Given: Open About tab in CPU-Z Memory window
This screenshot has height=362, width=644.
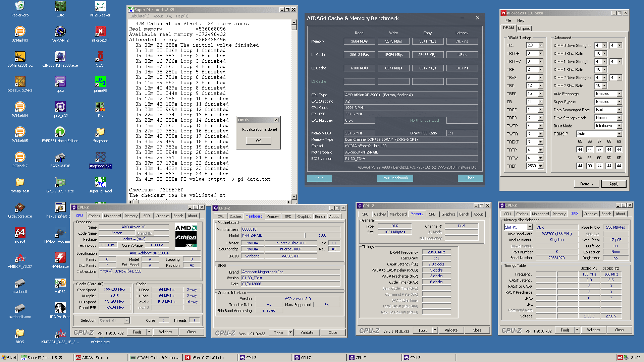Looking at the screenshot, I should [478, 214].
